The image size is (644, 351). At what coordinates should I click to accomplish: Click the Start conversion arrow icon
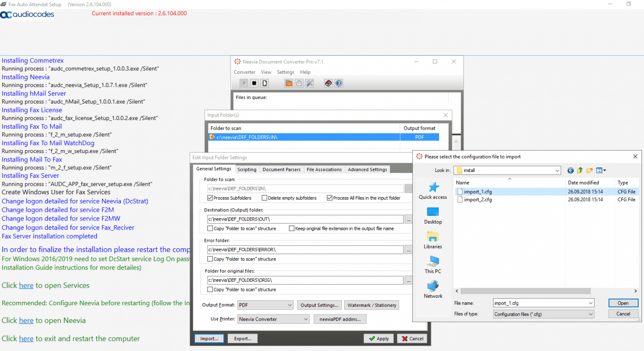[x=244, y=83]
